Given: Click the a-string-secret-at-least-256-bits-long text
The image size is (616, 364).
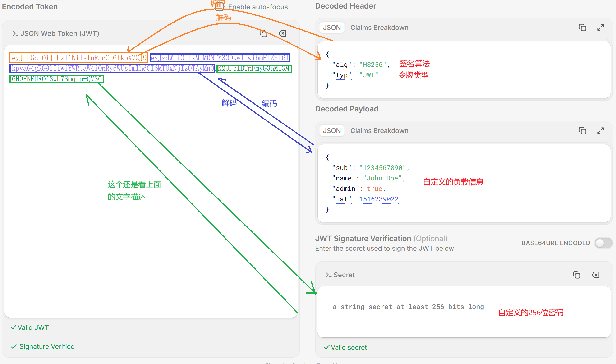Looking at the screenshot, I should pyautogui.click(x=408, y=307).
